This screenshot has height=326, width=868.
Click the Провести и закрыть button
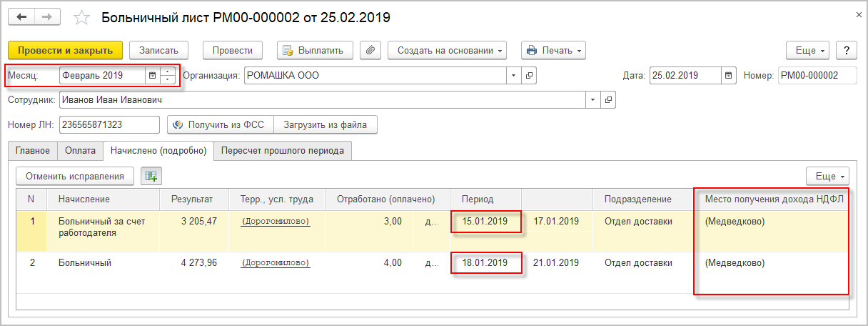tap(65, 50)
